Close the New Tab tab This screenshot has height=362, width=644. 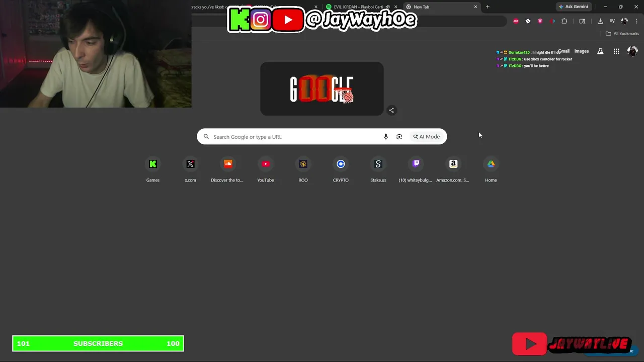(x=475, y=7)
